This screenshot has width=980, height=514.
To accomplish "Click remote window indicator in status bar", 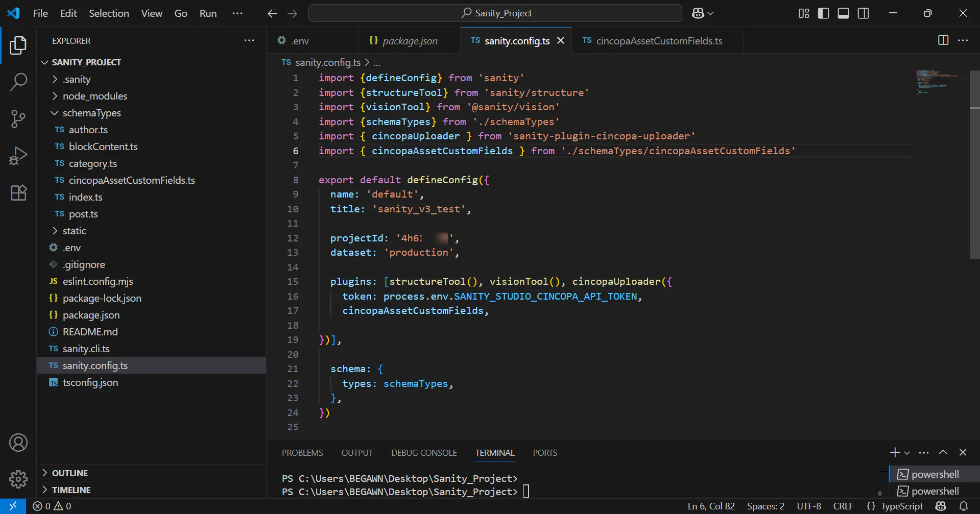I will 13,506.
